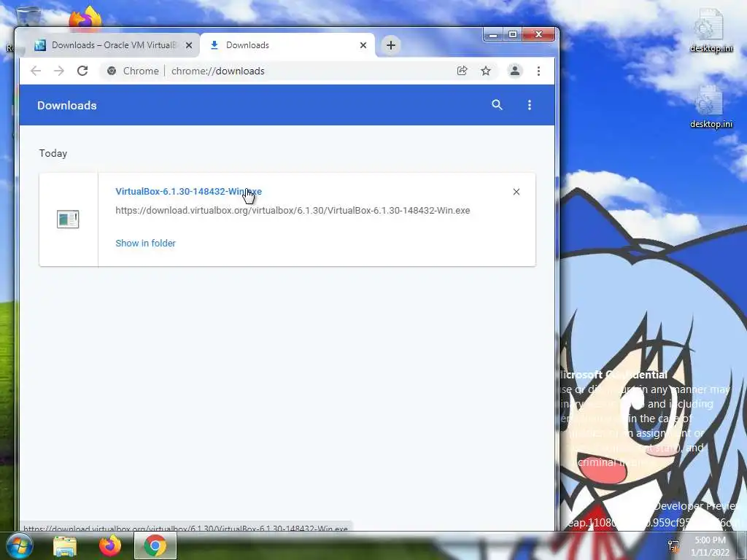The image size is (747, 560).
Task: Click the Today date heading
Action: 53,153
